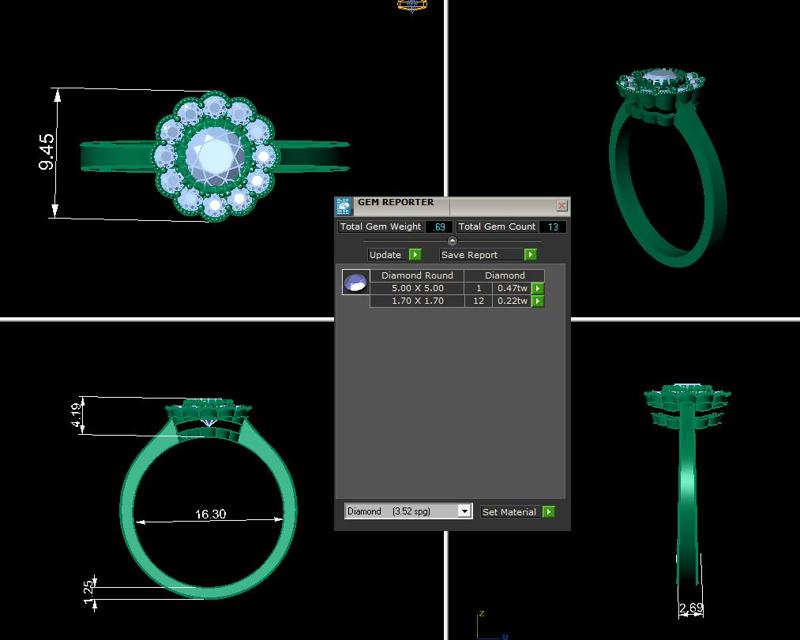Click the Diamond Round column header
Viewport: 800px width, 640px height.
coord(417,274)
